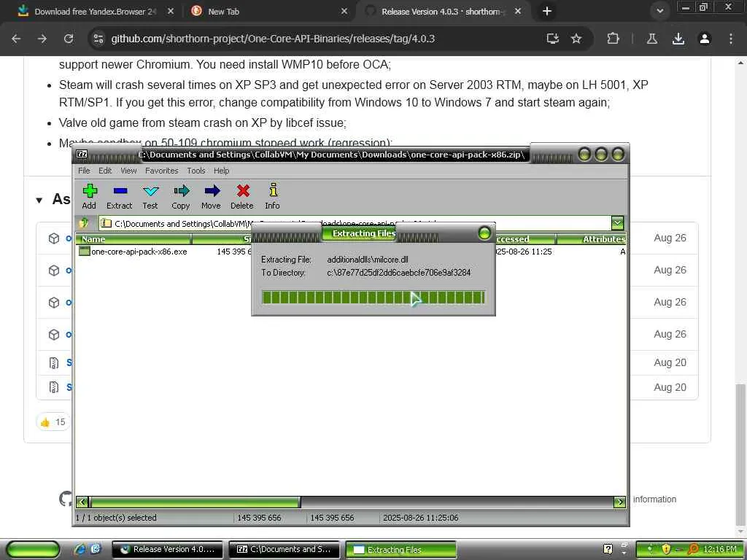
Task: Click the horizontal scrollbar left arrow
Action: [82, 502]
